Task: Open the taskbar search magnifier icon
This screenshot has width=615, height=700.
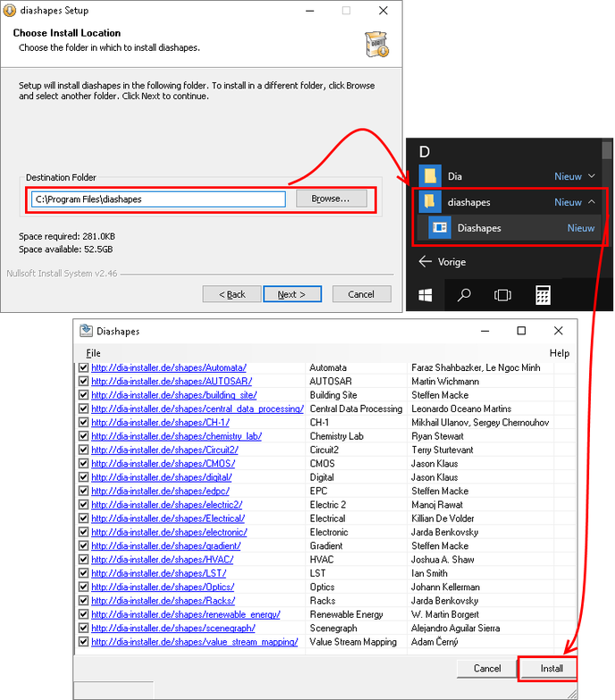Action: (x=464, y=295)
